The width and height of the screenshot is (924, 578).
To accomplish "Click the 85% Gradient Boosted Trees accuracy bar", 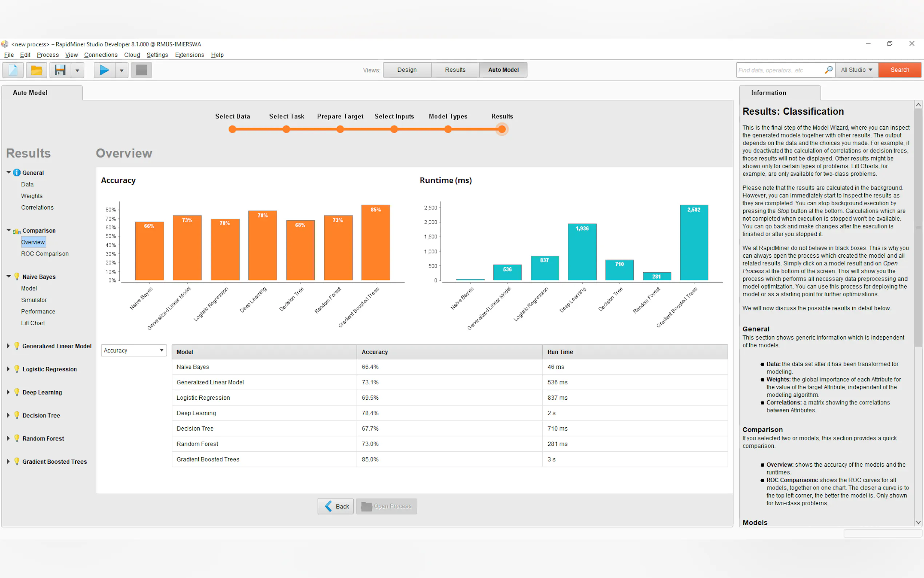I will pos(375,243).
